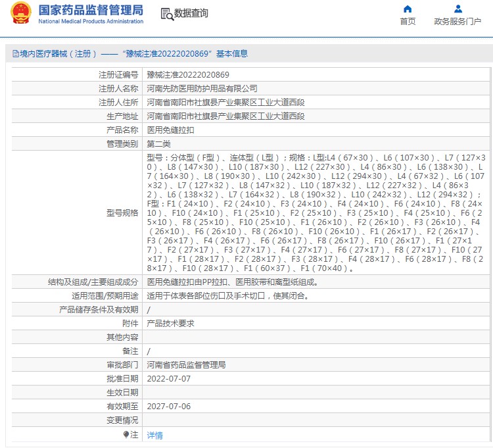Screen dimensions: 493x448
Task: Click the document icon before 境内医疗器械
Action: pos(15,54)
